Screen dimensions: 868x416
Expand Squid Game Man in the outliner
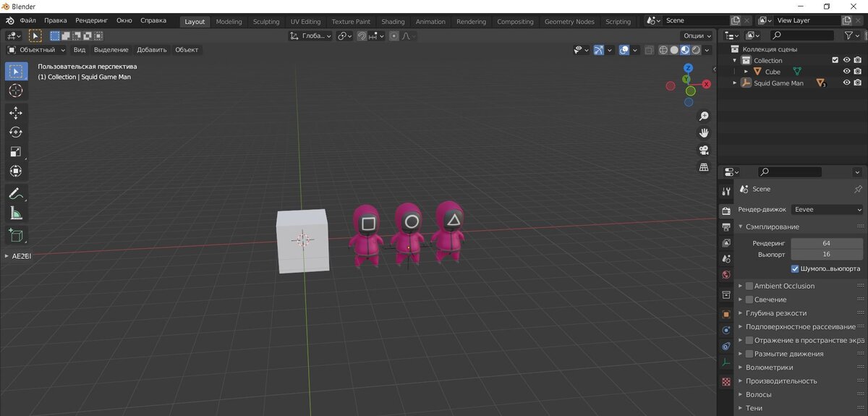pyautogui.click(x=735, y=82)
